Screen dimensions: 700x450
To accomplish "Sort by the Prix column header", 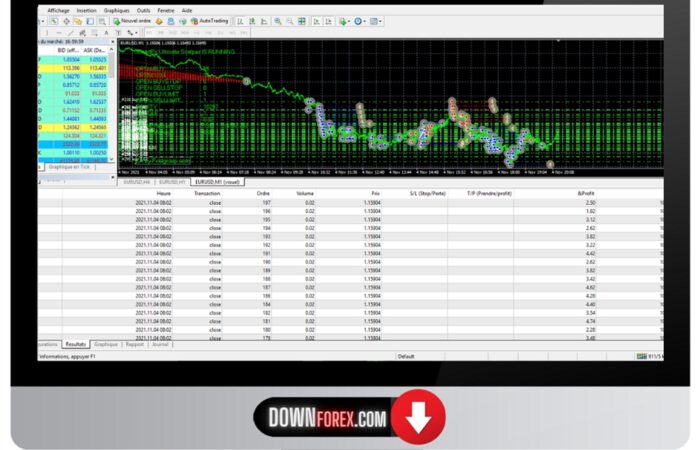I will pyautogui.click(x=375, y=193).
